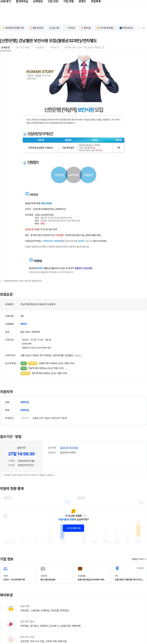Image resolution: width=147 pixels, height=644 pixels.
Task: Click the 최종합격 step circle
Action: (88, 175)
